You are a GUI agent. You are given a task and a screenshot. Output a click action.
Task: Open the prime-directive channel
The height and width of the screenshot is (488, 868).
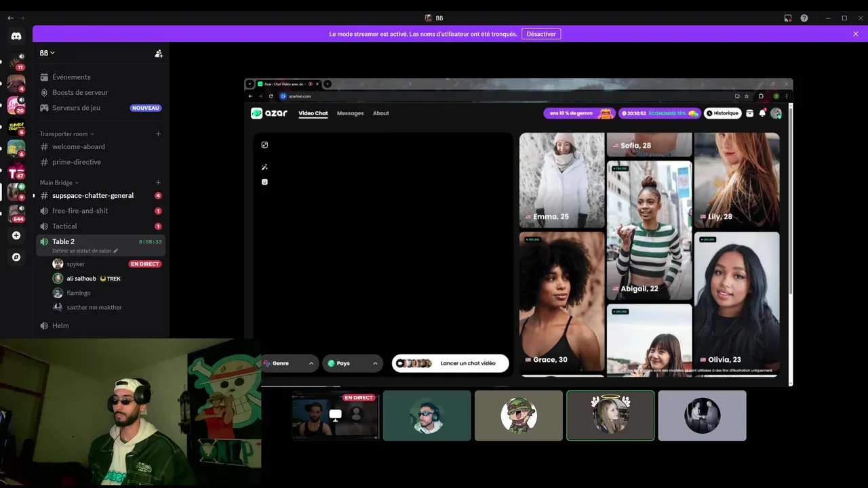coord(101,162)
